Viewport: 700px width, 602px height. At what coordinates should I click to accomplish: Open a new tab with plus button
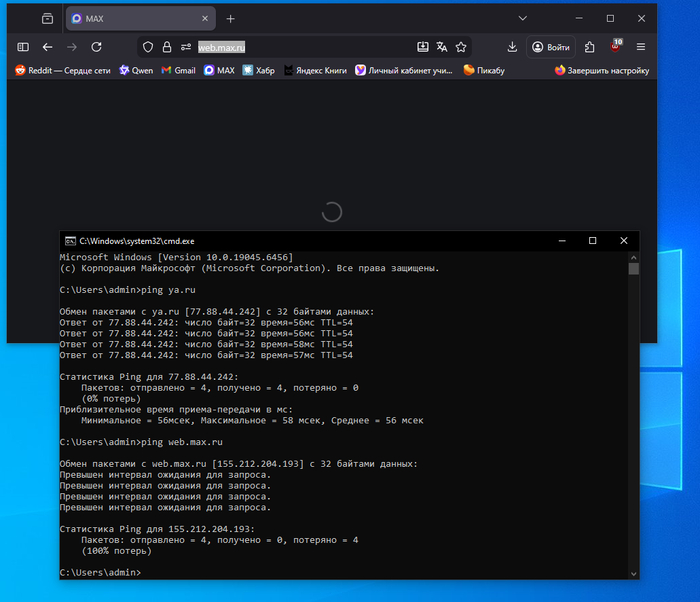coord(231,18)
